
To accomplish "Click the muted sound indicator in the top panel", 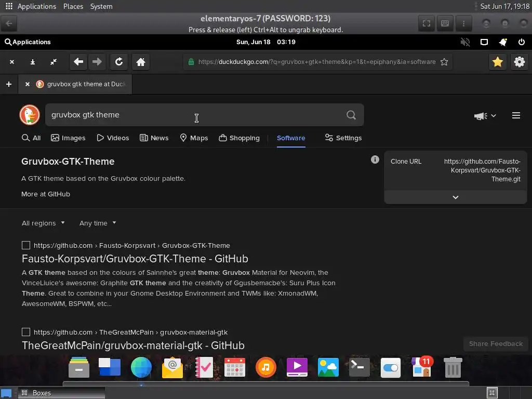I will click(465, 42).
